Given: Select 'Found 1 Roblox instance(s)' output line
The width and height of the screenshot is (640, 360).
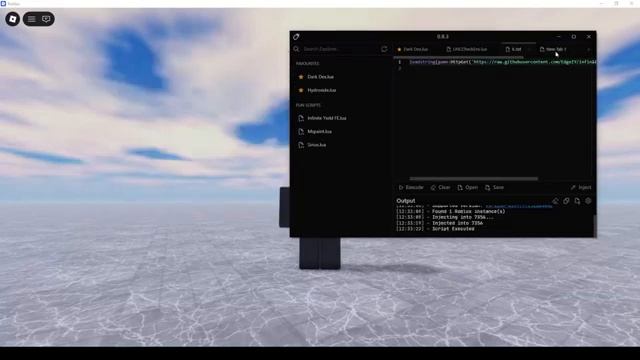Looking at the screenshot, I should (451, 211).
